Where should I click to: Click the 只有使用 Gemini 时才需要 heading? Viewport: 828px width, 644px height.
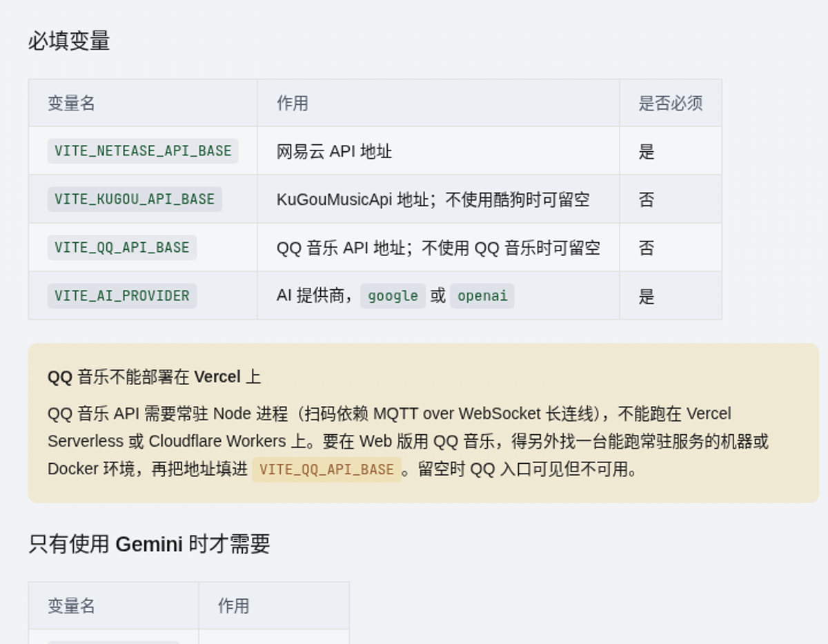149,544
